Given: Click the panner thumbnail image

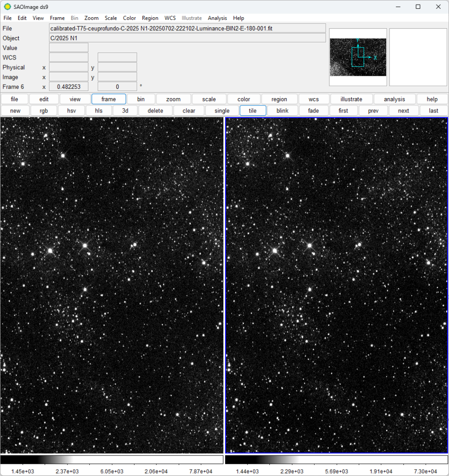Looking at the screenshot, I should [x=358, y=57].
